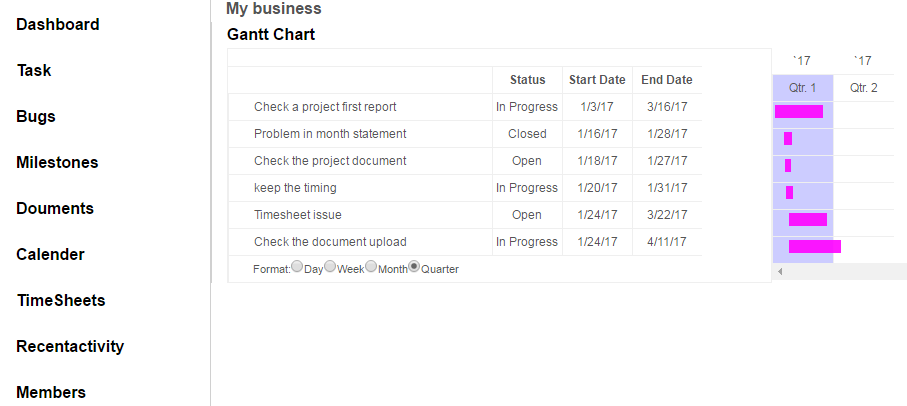Select the Qtr. 2 column header
This screenshot has height=406, width=907.
pyautogui.click(x=864, y=88)
